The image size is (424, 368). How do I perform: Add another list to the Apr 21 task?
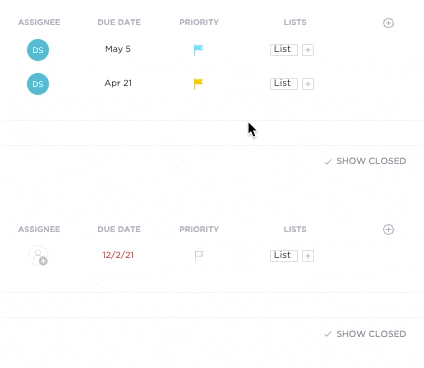coord(308,84)
